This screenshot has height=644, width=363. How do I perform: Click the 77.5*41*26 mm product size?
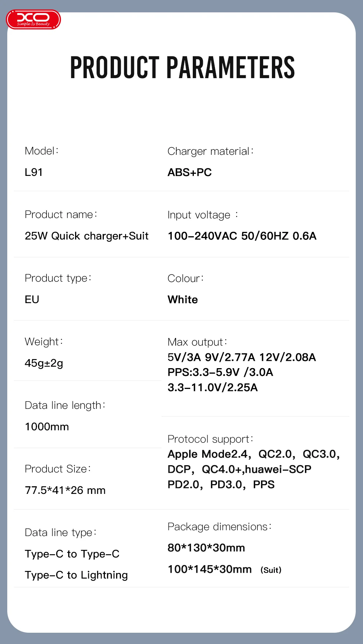(65, 490)
